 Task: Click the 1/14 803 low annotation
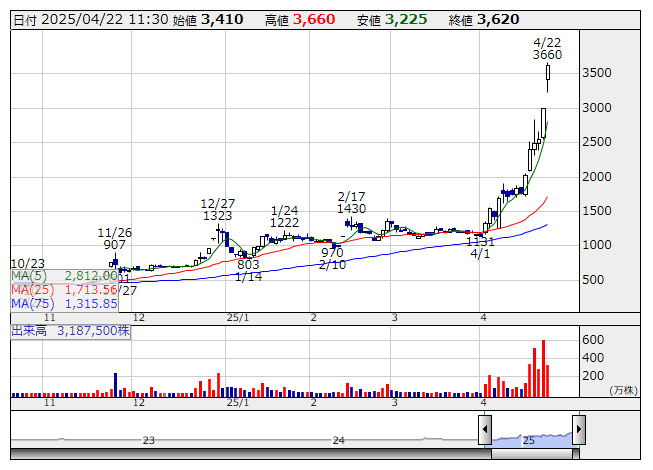point(248,270)
